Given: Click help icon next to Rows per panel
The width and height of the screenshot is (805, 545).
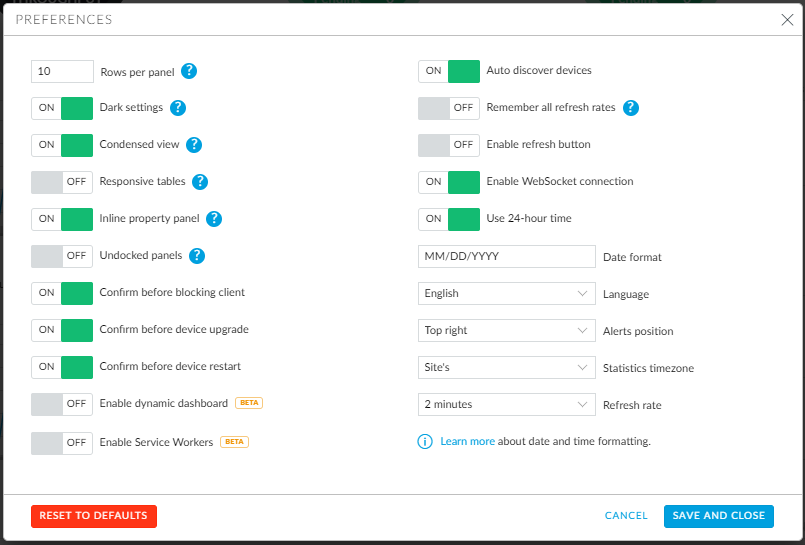Looking at the screenshot, I should (x=189, y=71).
